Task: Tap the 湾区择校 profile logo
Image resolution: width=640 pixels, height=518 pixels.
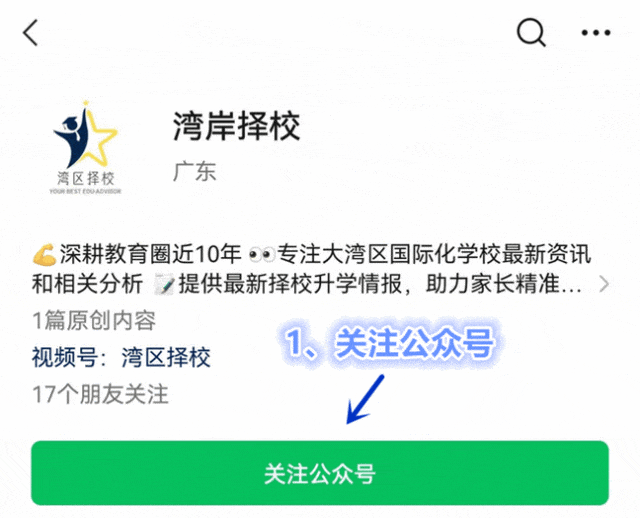Action: (x=85, y=147)
